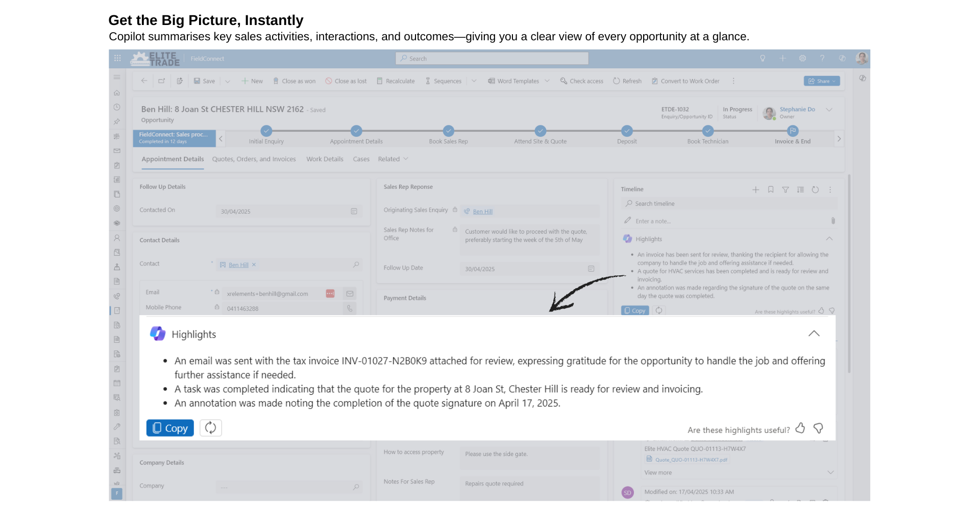980x510 pixels.
Task: Click the Contact field search icon
Action: tap(356, 265)
